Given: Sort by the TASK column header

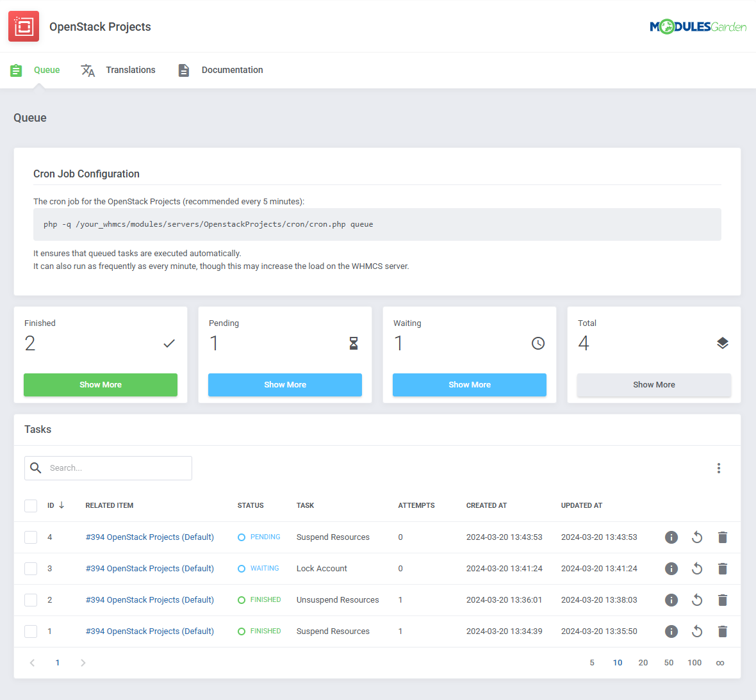Looking at the screenshot, I should pyautogui.click(x=305, y=505).
